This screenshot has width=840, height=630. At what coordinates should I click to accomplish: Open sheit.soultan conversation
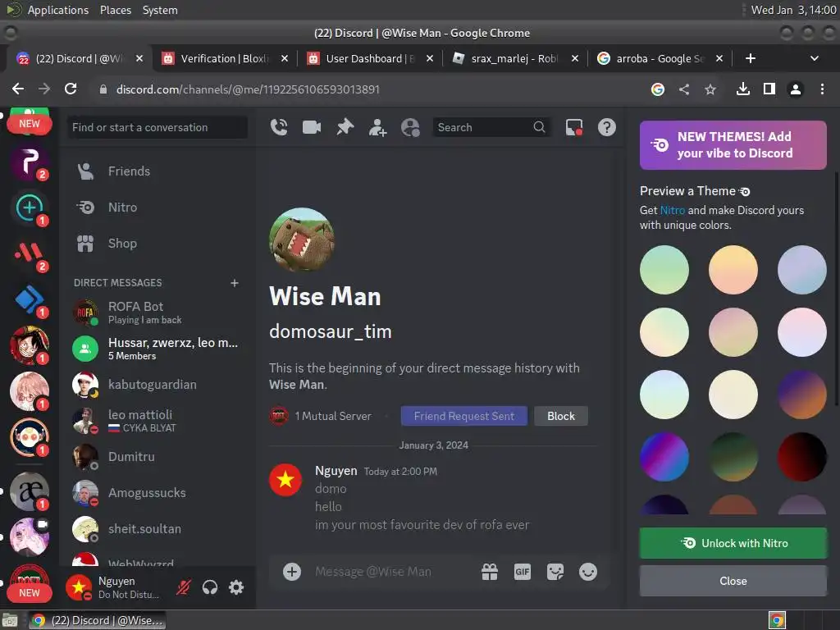pos(157,529)
